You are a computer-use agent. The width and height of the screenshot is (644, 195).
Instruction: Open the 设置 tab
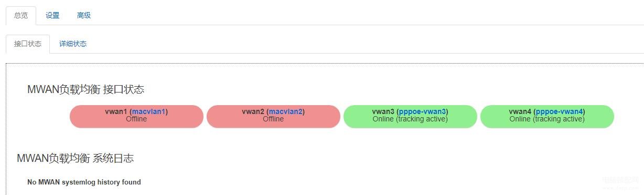pyautogui.click(x=52, y=15)
